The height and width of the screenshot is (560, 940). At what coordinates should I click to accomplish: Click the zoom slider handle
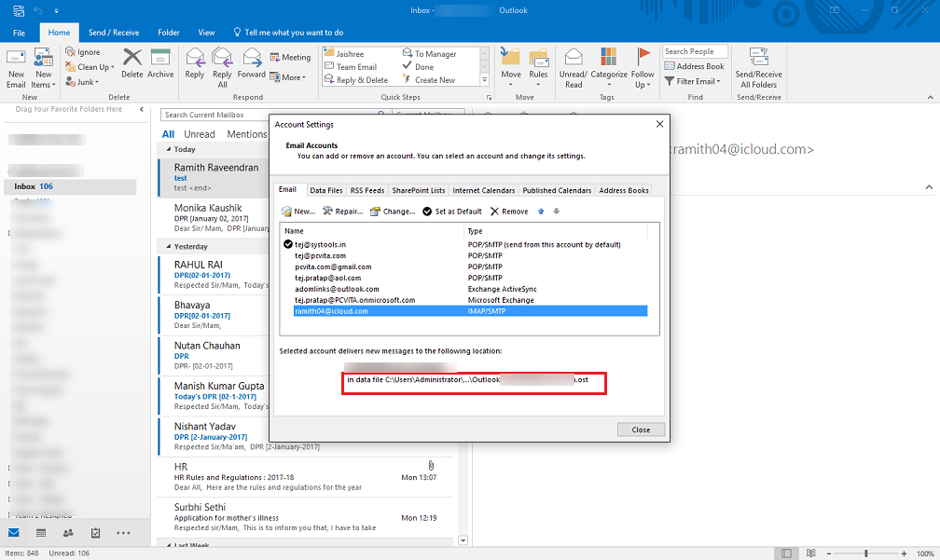865,553
